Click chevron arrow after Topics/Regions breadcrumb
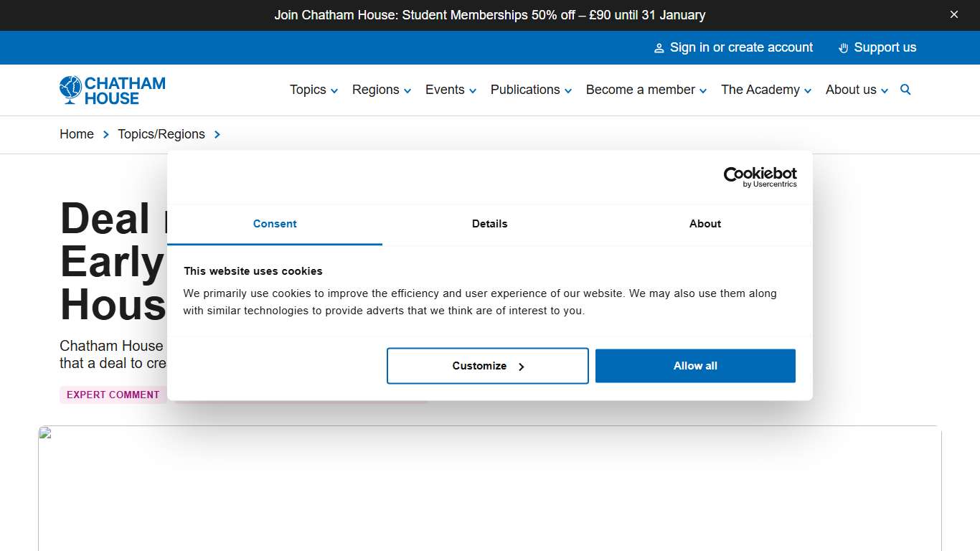The height and width of the screenshot is (551, 980). [217, 134]
